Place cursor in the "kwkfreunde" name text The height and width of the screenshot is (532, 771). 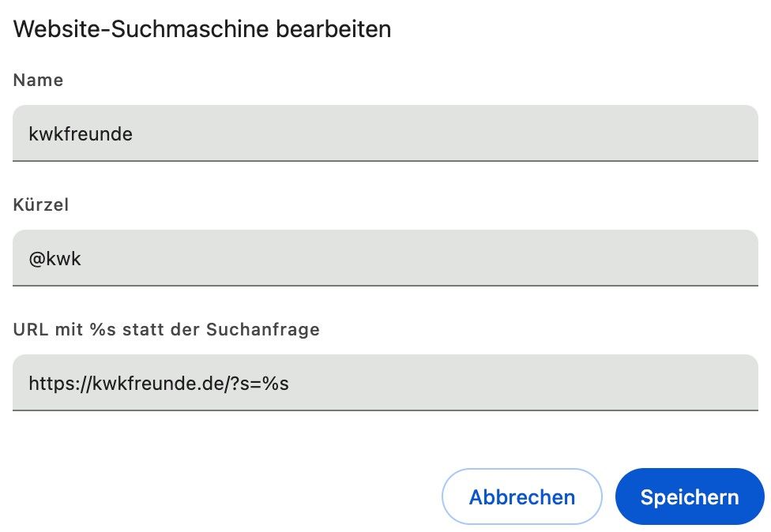coord(81,134)
